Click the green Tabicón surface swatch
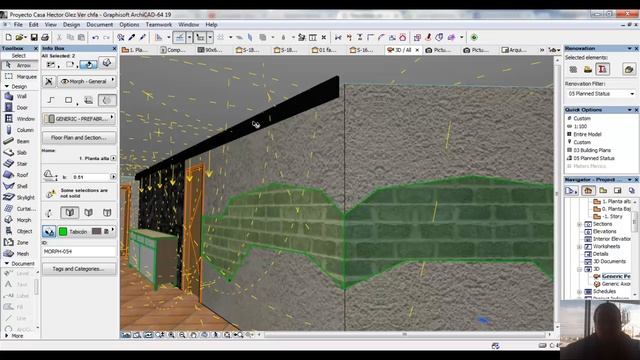The height and width of the screenshot is (360, 640). 63,231
